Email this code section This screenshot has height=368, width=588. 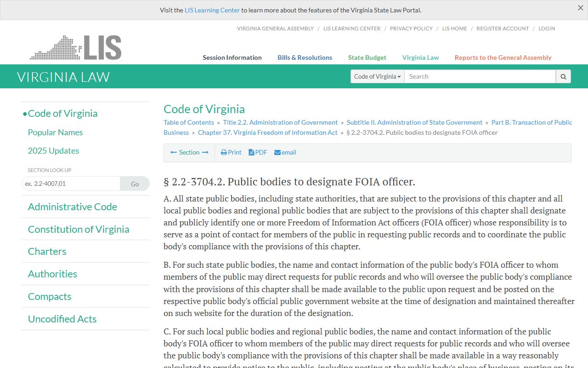coord(285,152)
